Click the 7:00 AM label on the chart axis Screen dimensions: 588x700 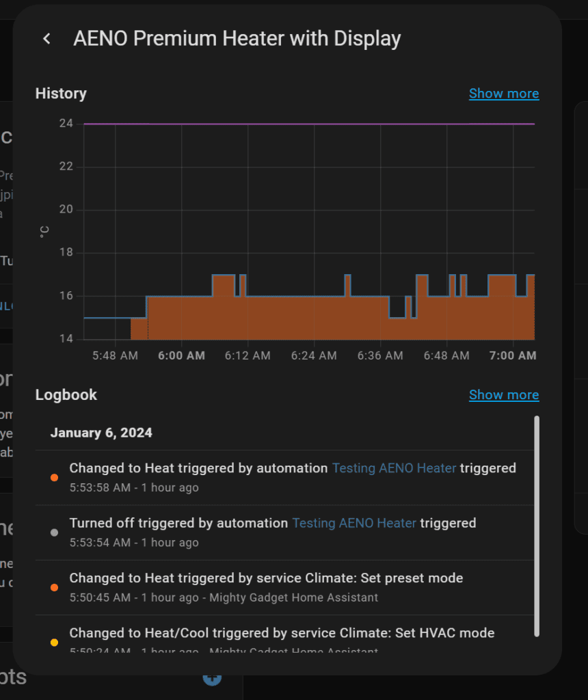513,355
